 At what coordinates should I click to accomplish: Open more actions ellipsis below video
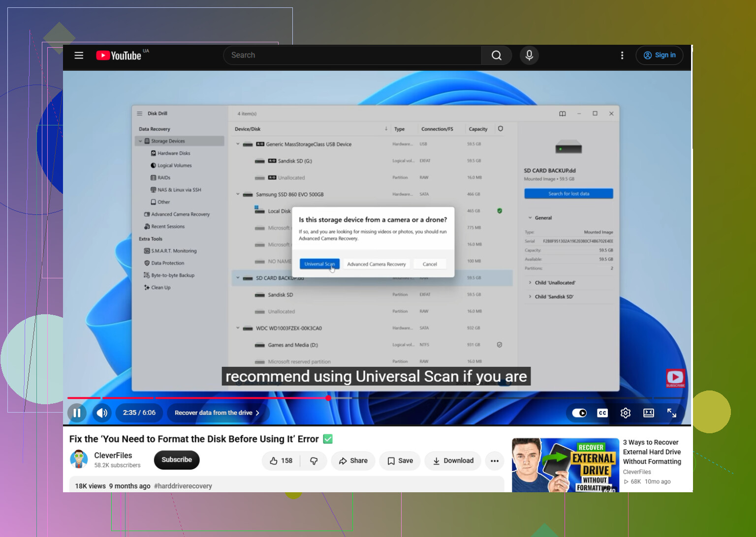click(x=495, y=461)
